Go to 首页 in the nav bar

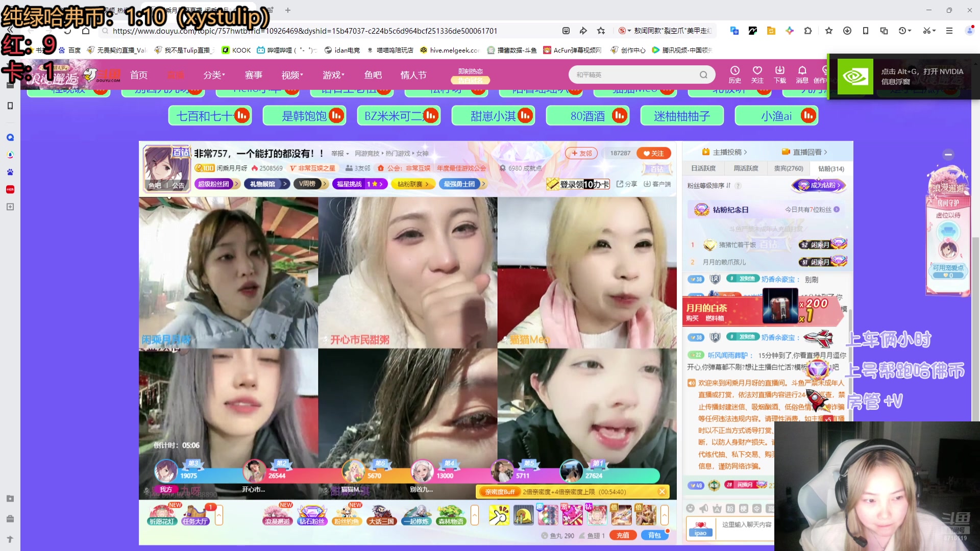point(139,75)
